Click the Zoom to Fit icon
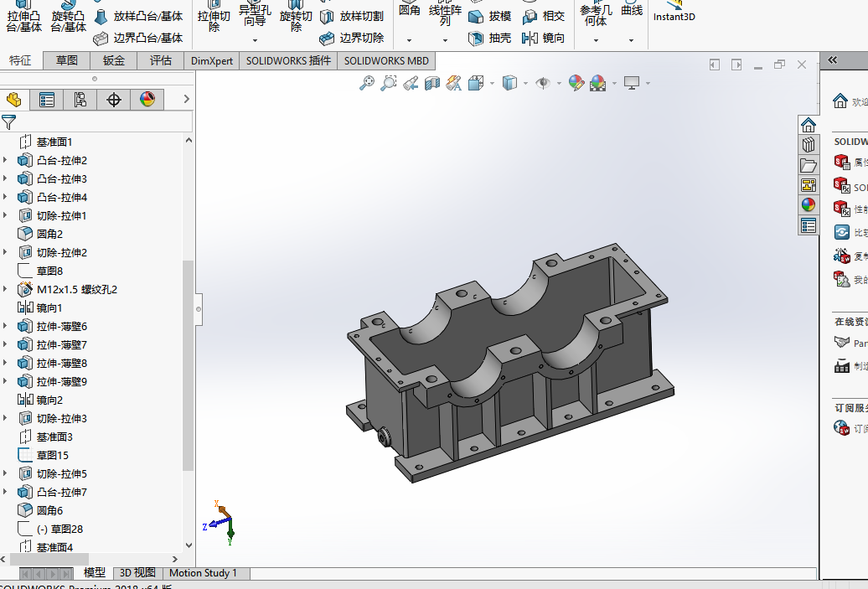This screenshot has height=589, width=868. (x=366, y=83)
